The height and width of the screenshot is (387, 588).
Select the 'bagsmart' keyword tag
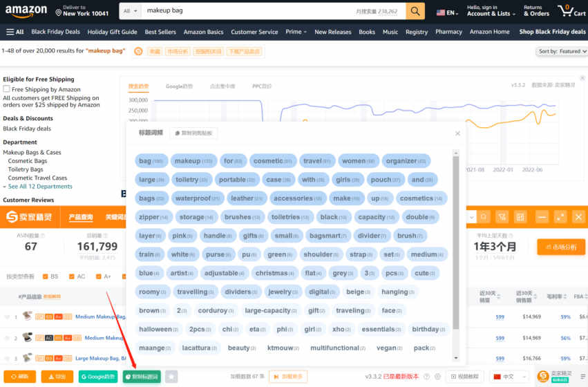point(328,236)
